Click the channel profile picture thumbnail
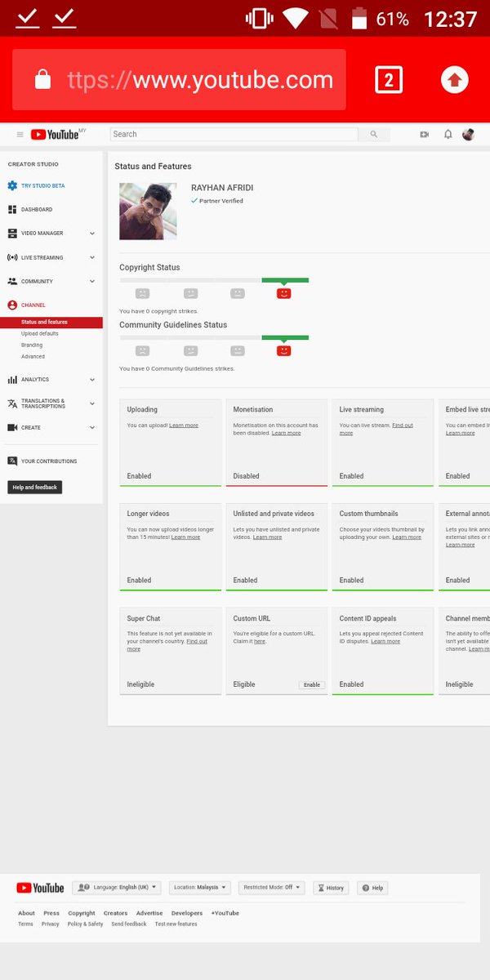 (148, 212)
